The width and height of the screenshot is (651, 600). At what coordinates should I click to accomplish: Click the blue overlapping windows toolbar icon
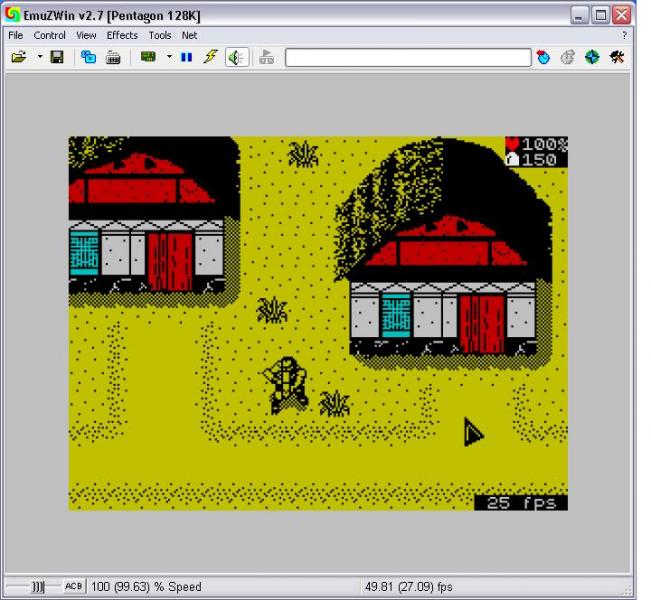pos(87,58)
